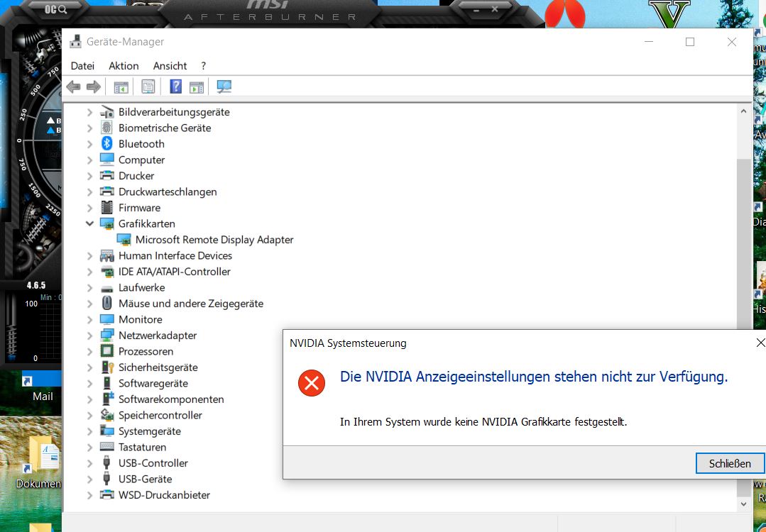766x532 pixels.
Task: Click the Geräte-Manager title bar icon
Action: [x=75, y=41]
